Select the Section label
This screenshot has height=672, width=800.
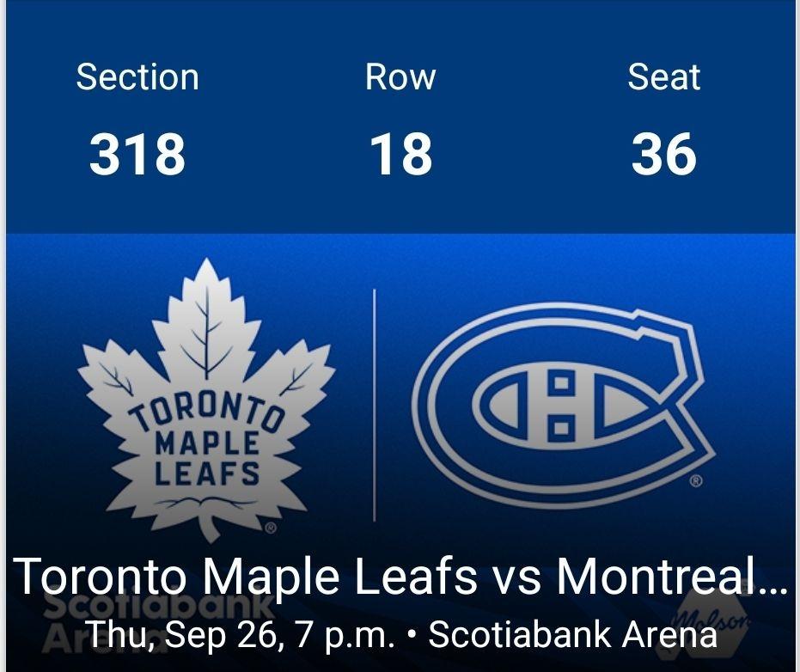point(137,77)
